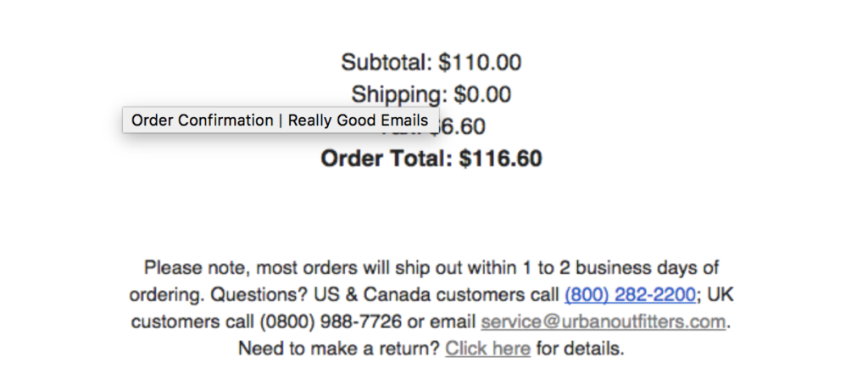Follow the "Click here" return link

pos(487,349)
